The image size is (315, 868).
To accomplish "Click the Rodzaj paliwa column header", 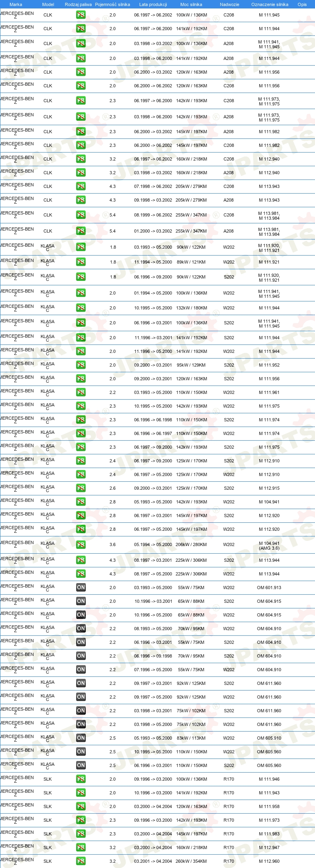I will (x=78, y=4).
